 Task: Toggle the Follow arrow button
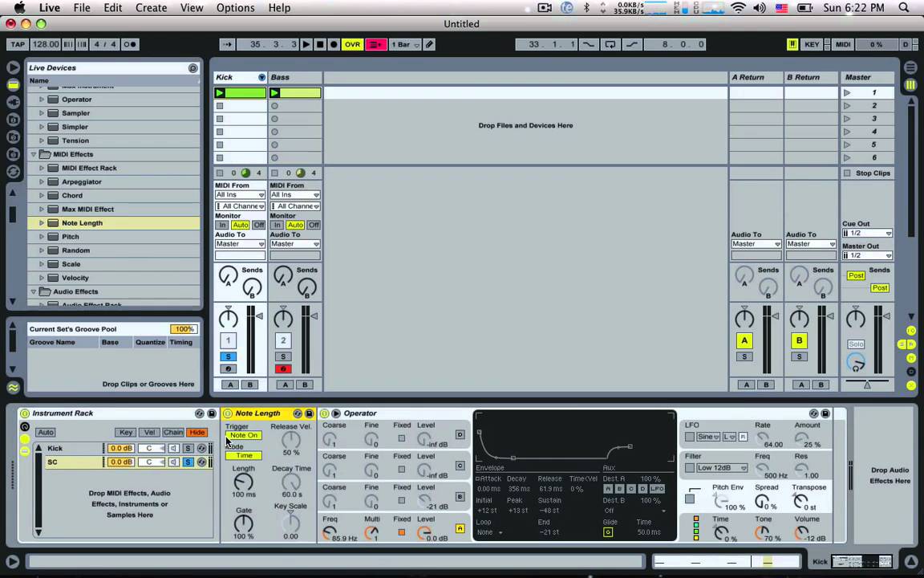228,44
